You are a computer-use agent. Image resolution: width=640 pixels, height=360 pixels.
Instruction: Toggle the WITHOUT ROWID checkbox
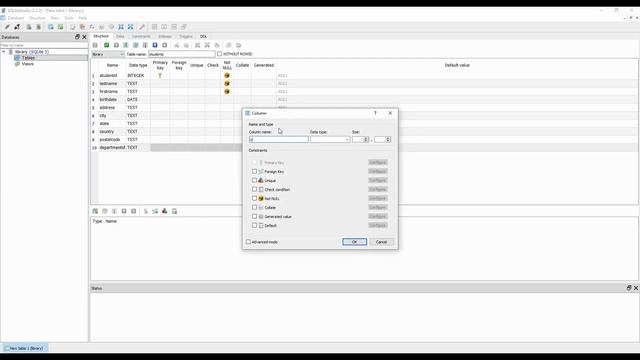coord(219,54)
